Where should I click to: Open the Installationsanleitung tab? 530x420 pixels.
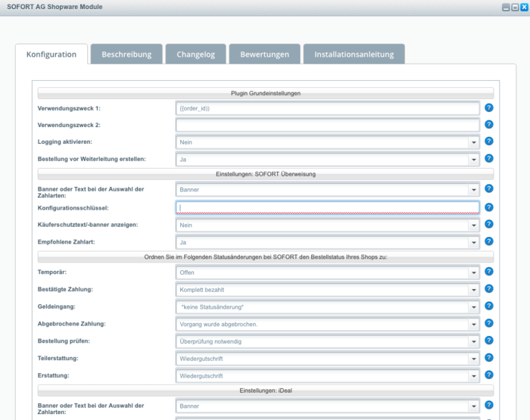click(x=354, y=54)
